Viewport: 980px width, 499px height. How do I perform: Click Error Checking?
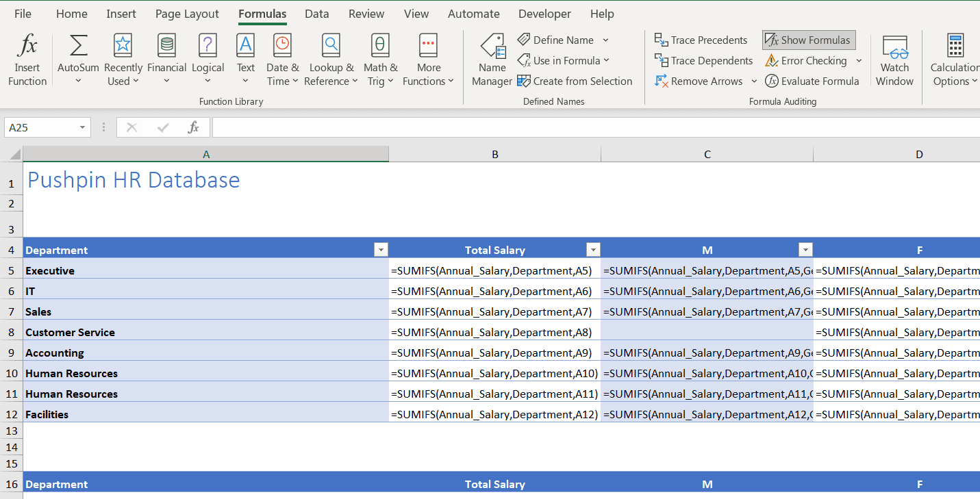pos(806,60)
